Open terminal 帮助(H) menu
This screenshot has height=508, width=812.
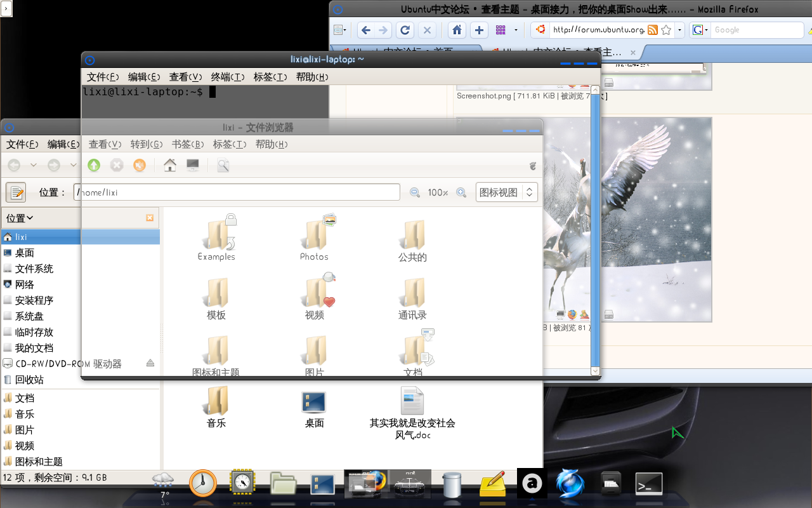pyautogui.click(x=312, y=77)
